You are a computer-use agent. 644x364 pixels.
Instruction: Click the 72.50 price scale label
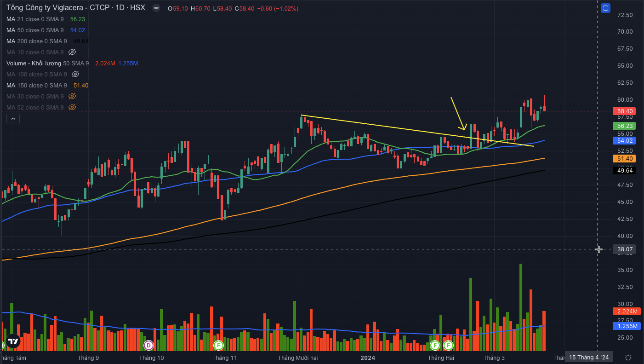(x=625, y=15)
